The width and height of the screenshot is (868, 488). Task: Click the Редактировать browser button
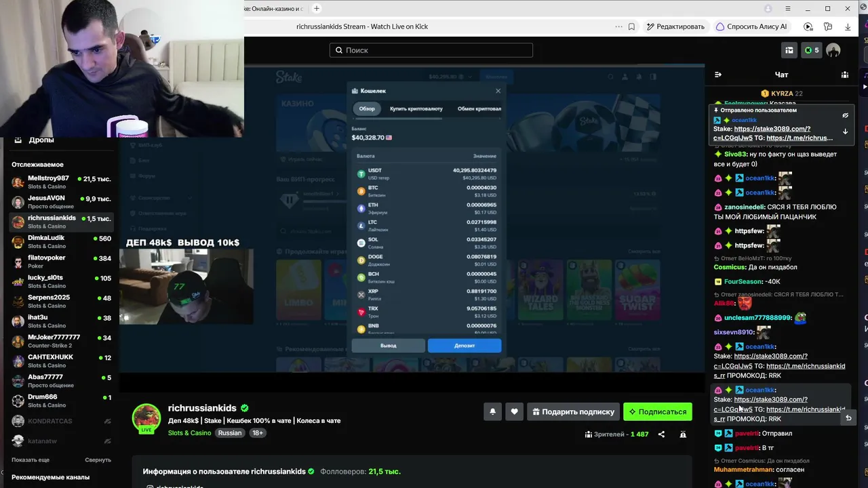tap(675, 26)
